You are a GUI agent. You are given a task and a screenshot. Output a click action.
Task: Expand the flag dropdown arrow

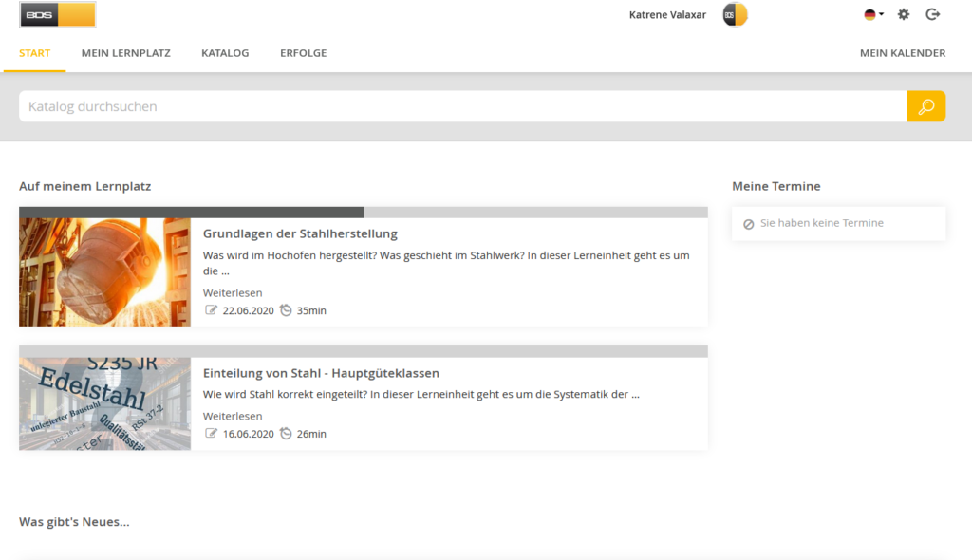pyautogui.click(x=880, y=16)
